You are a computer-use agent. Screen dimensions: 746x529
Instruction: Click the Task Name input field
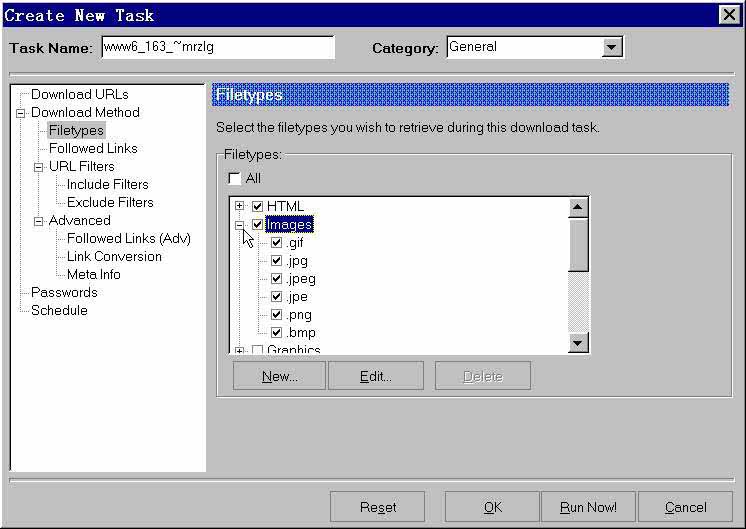[217, 48]
